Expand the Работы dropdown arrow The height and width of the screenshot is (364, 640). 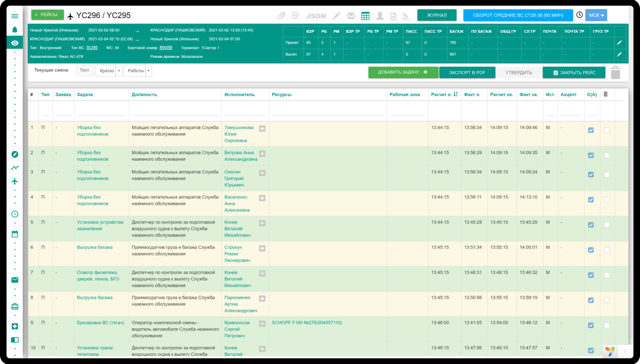click(x=149, y=71)
